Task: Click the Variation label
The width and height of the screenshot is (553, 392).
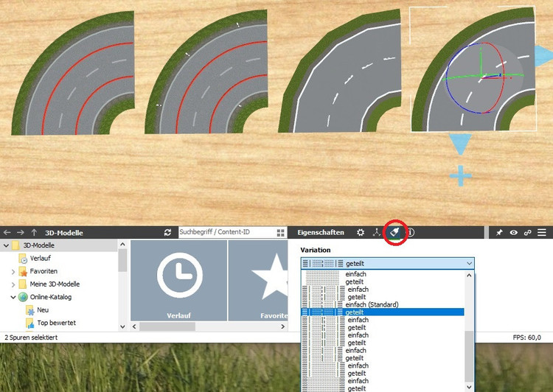Action: pos(316,250)
